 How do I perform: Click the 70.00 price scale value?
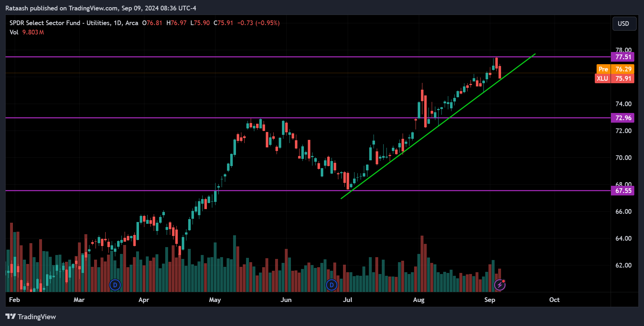point(624,158)
